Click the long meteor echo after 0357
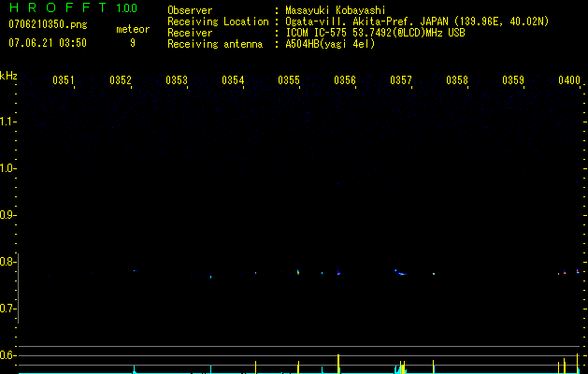The image size is (588, 374). tap(400, 273)
